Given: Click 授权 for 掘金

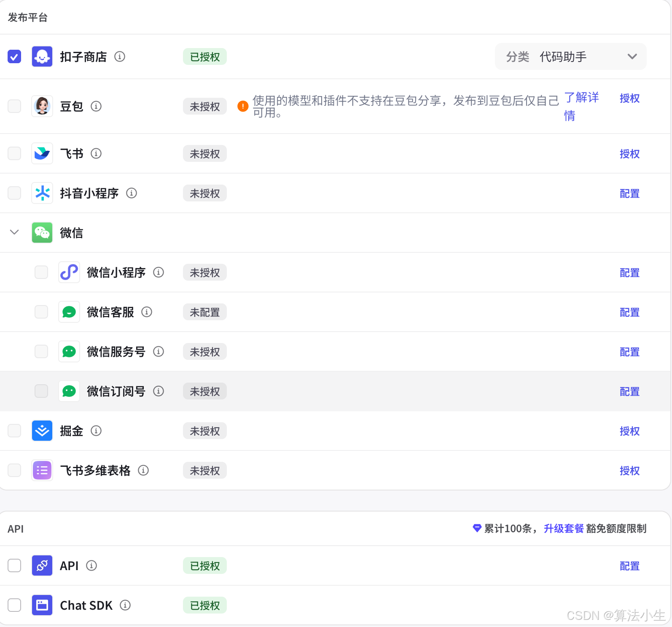Looking at the screenshot, I should pyautogui.click(x=629, y=431).
